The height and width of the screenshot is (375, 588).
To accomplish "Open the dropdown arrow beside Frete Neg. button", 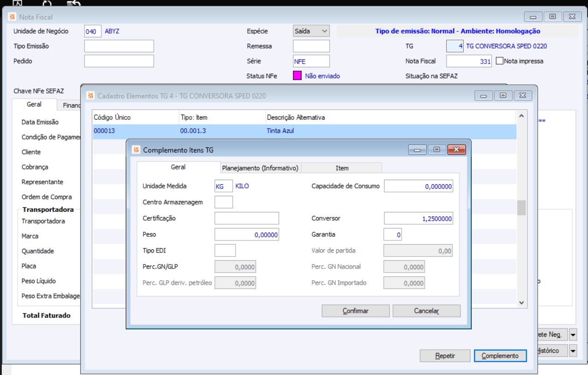I will point(573,334).
